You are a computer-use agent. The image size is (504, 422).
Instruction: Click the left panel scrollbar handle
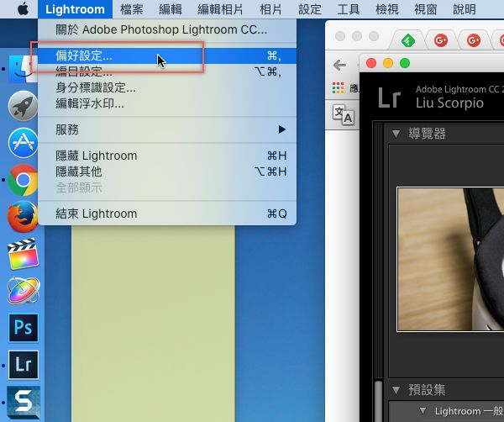coord(379,401)
